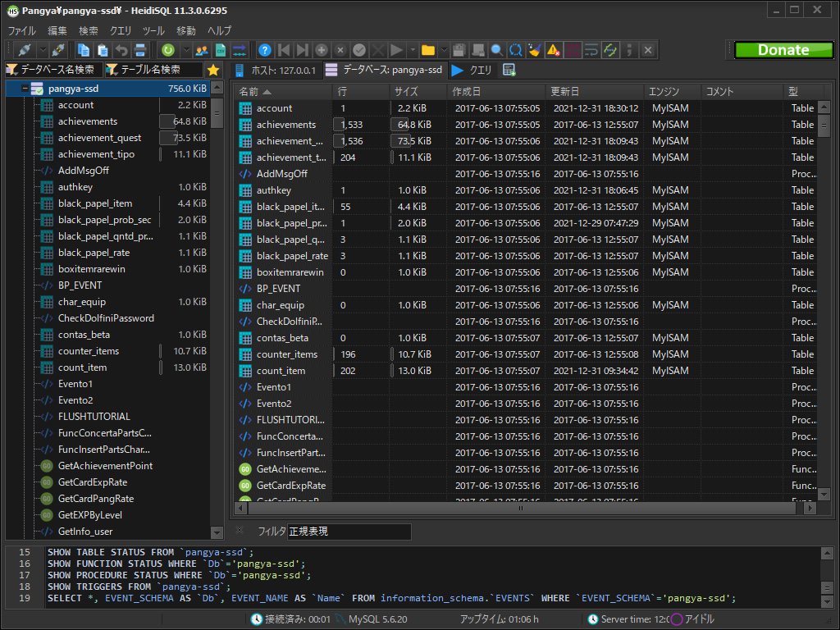The height and width of the screenshot is (630, 840).
Task: Sort by the 更新日 column header
Action: (x=595, y=92)
